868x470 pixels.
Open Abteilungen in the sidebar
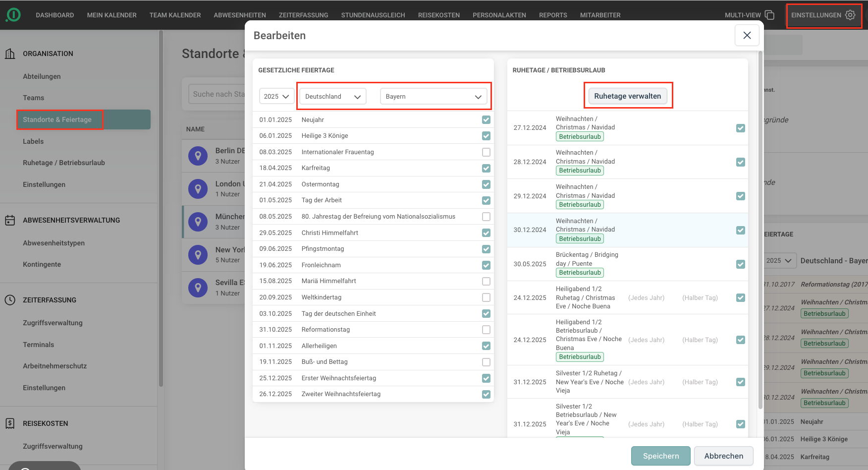[42, 76]
